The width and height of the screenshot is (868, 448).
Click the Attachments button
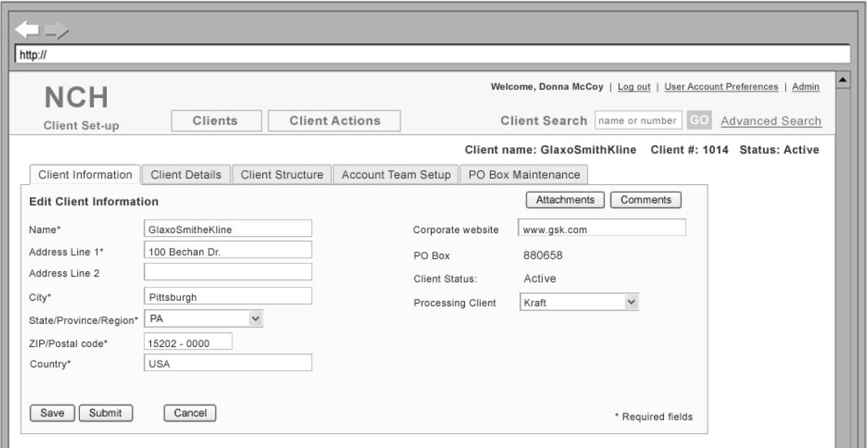click(x=565, y=200)
